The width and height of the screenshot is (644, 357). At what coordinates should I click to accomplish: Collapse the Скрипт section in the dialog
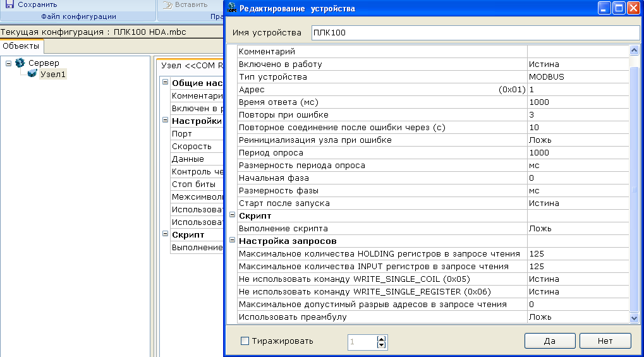coord(233,215)
